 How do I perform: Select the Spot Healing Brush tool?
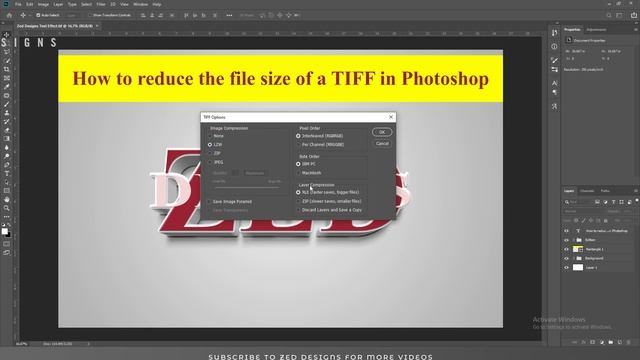pyautogui.click(x=7, y=96)
